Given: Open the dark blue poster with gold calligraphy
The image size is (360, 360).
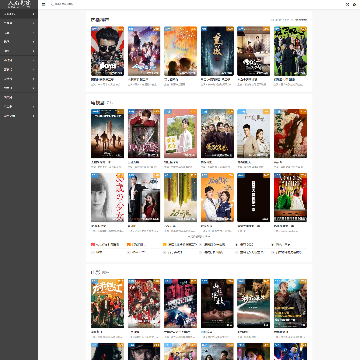Looking at the screenshot, I should [217, 51].
